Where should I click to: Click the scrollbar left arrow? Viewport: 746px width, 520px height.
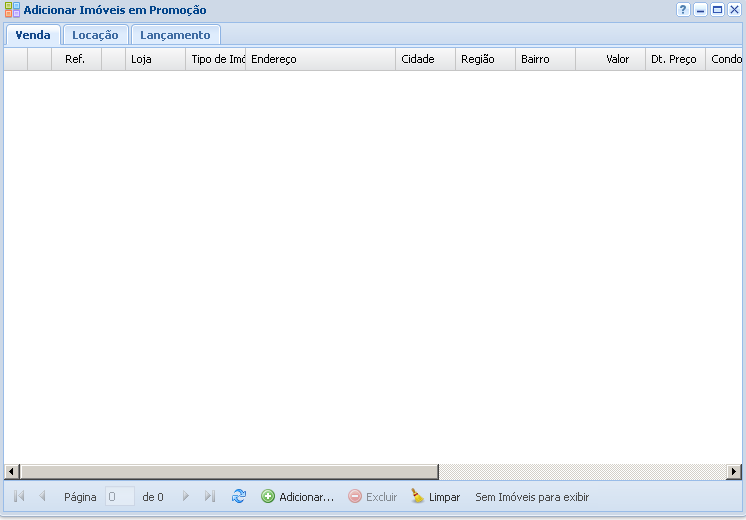(x=12, y=472)
